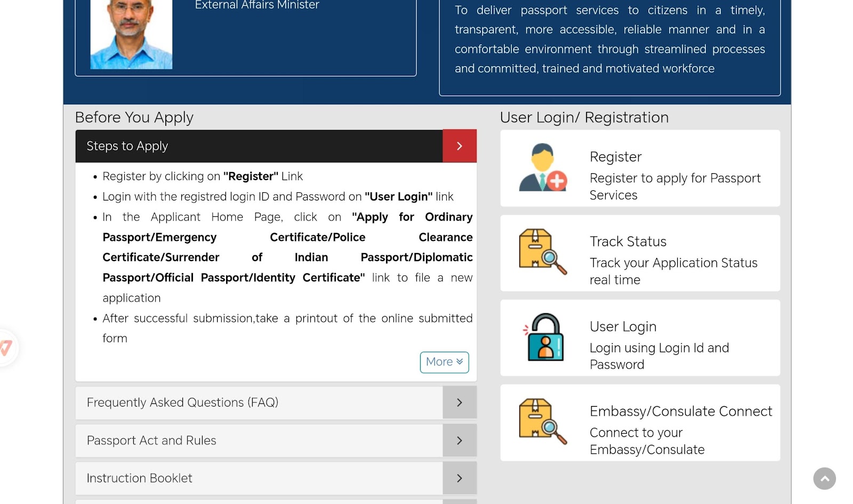The image size is (853, 504).
Task: Click the scroll-to-top arrow button
Action: 824,478
